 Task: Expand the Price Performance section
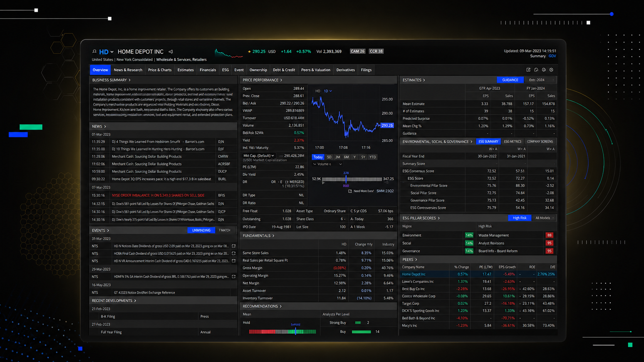[262, 80]
